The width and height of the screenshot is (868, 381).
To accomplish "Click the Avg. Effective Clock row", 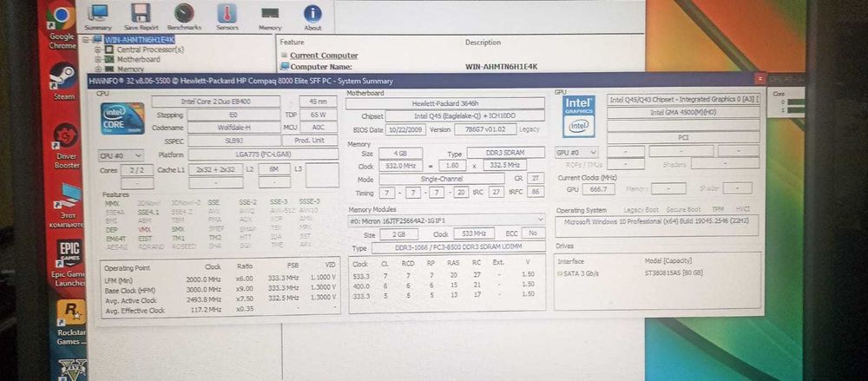I will 220,310.
